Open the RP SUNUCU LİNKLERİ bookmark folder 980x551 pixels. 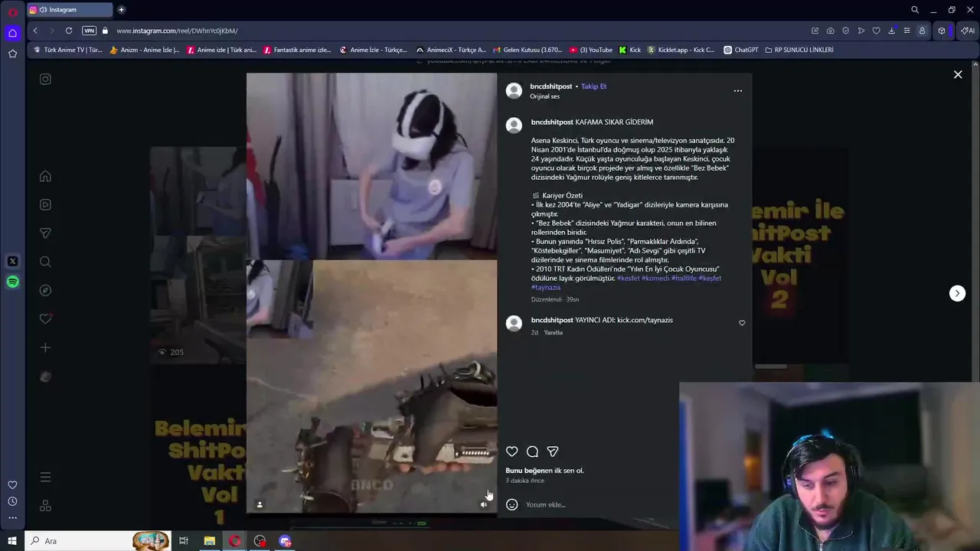pyautogui.click(x=798, y=50)
